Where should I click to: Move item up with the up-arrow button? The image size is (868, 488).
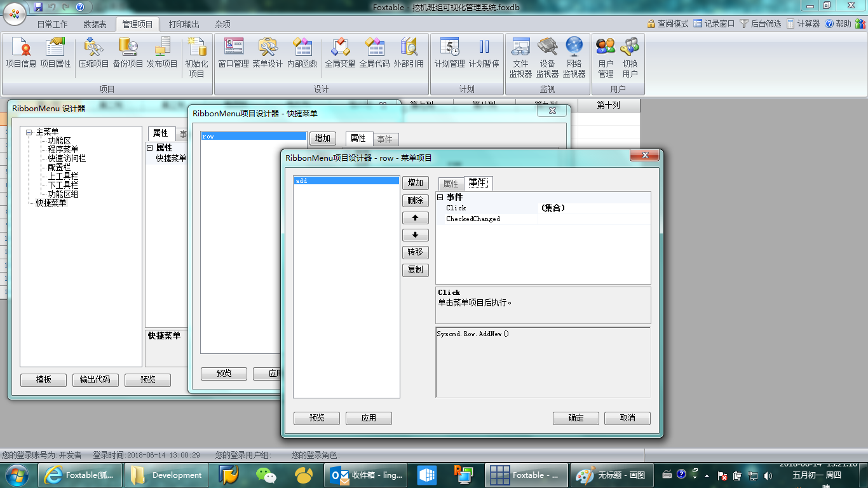pos(416,218)
